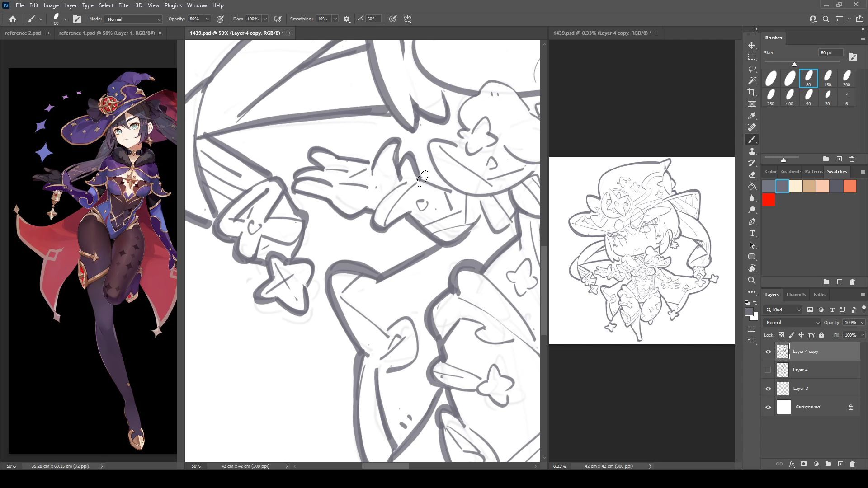868x488 pixels.
Task: Open the Filter menu
Action: (124, 5)
